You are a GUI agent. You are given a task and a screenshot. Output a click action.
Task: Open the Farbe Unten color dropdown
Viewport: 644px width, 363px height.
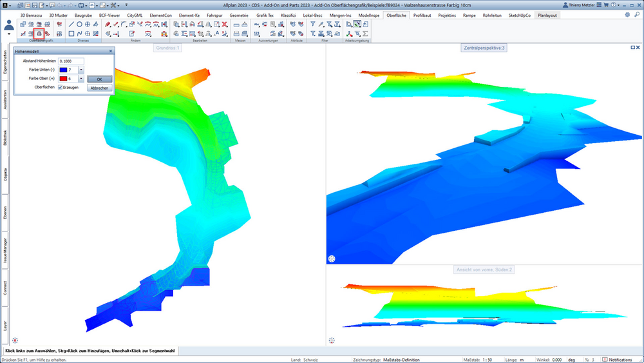pyautogui.click(x=81, y=70)
